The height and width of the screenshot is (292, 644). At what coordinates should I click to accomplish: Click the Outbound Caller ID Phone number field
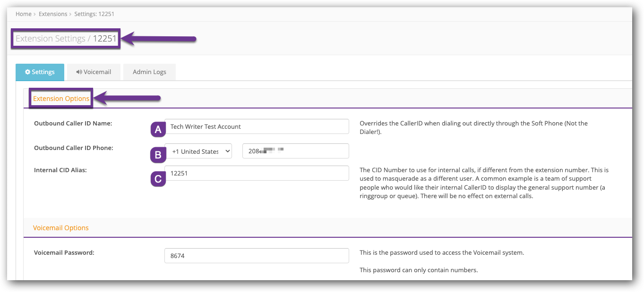[295, 150]
